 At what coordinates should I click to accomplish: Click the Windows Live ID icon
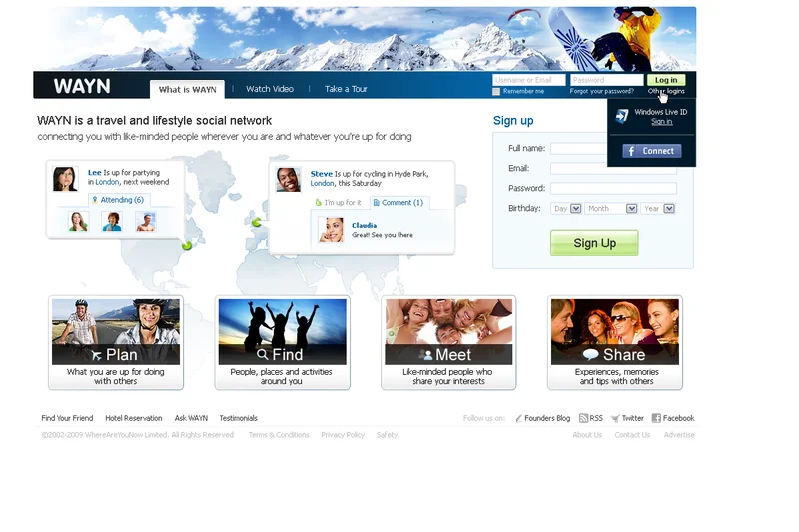[622, 116]
